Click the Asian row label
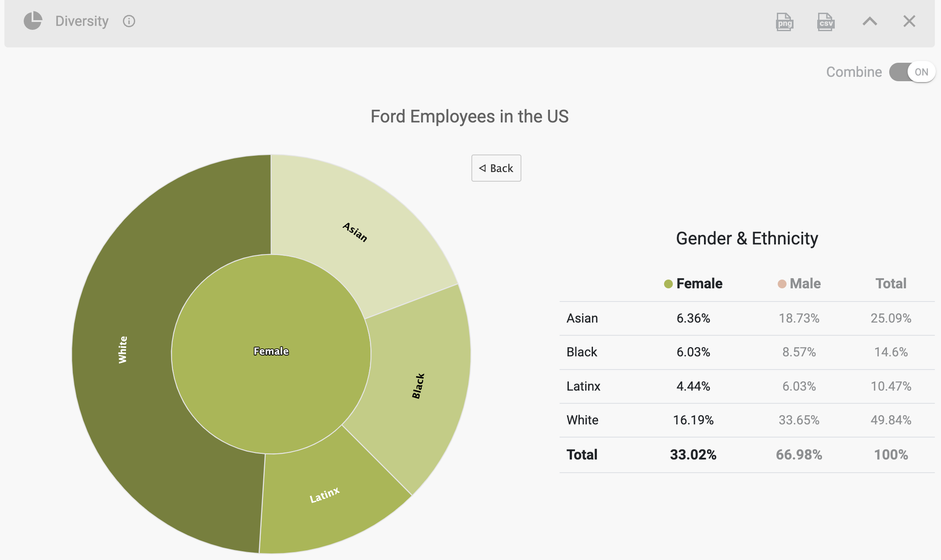Image resolution: width=941 pixels, height=560 pixels. 582,318
